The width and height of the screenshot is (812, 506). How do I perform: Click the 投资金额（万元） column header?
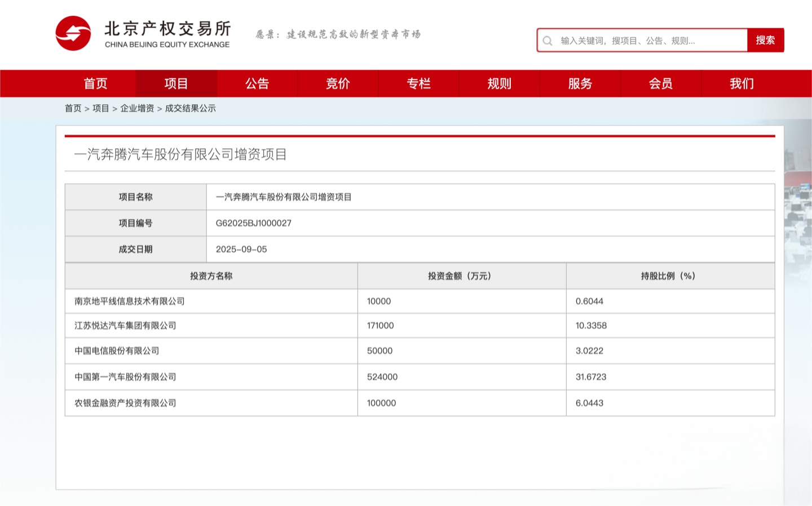click(x=462, y=276)
